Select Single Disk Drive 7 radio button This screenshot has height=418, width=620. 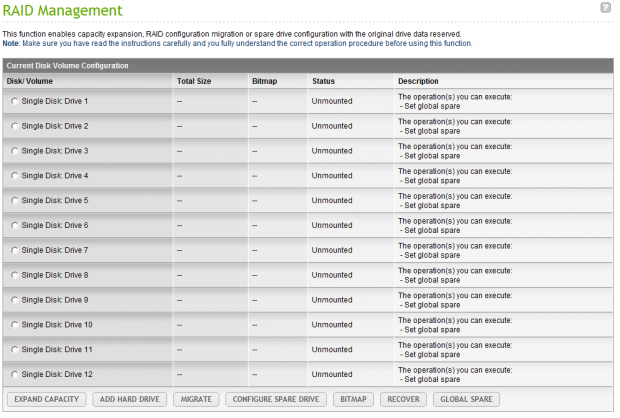click(x=15, y=250)
